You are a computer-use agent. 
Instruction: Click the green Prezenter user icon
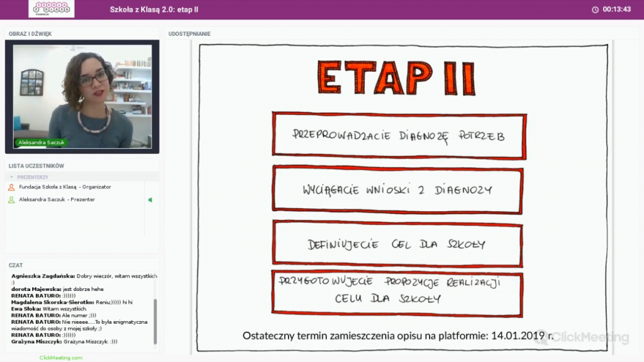tap(11, 200)
